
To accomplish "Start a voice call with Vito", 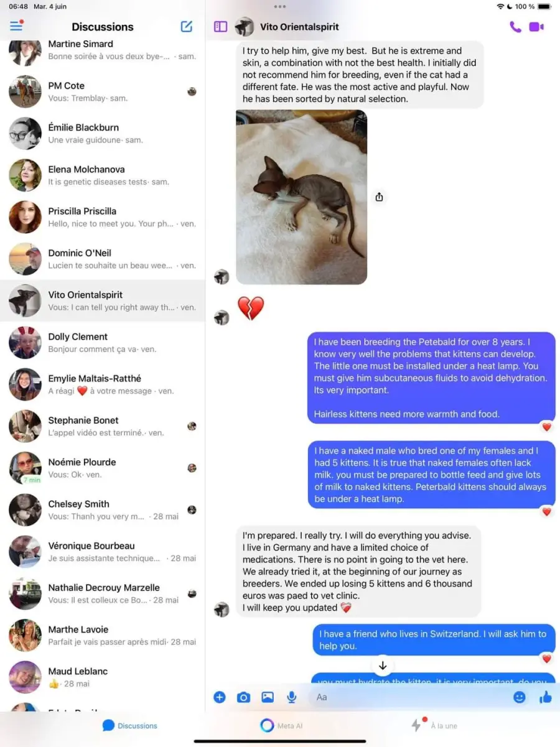I will (515, 27).
